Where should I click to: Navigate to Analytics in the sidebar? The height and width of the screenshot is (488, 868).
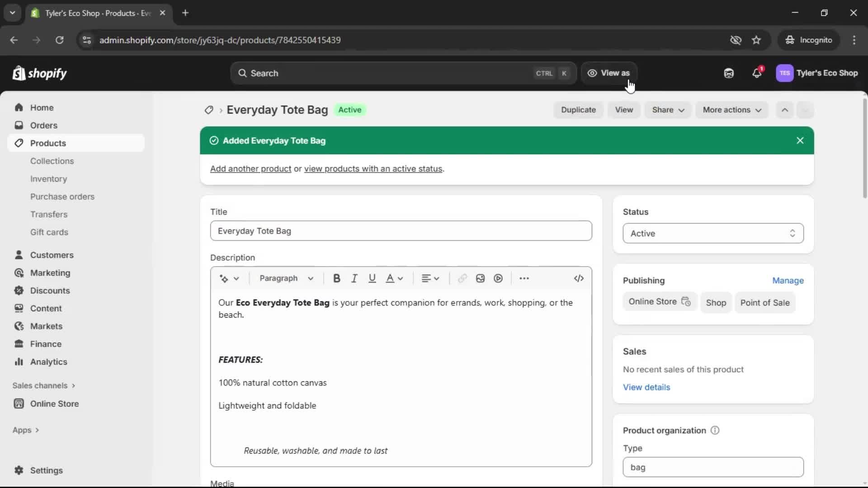[47, 361]
